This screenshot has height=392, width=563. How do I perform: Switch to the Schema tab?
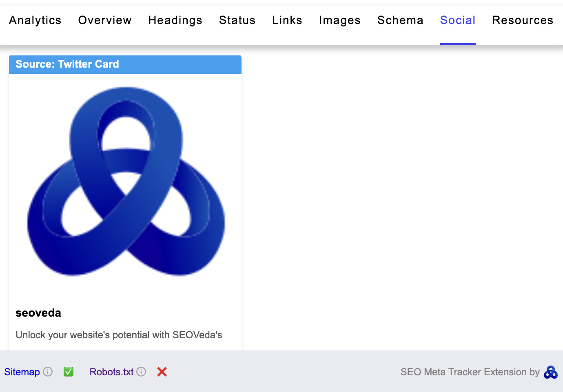[400, 20]
